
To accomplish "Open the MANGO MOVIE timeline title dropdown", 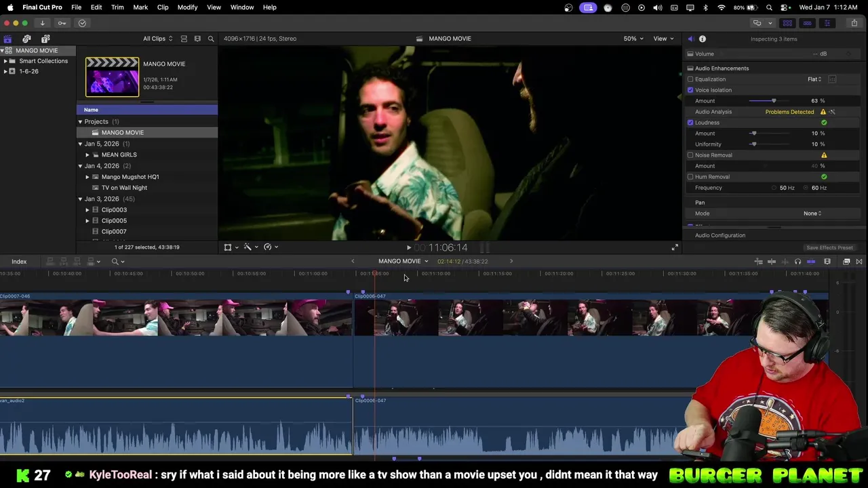I will point(403,262).
